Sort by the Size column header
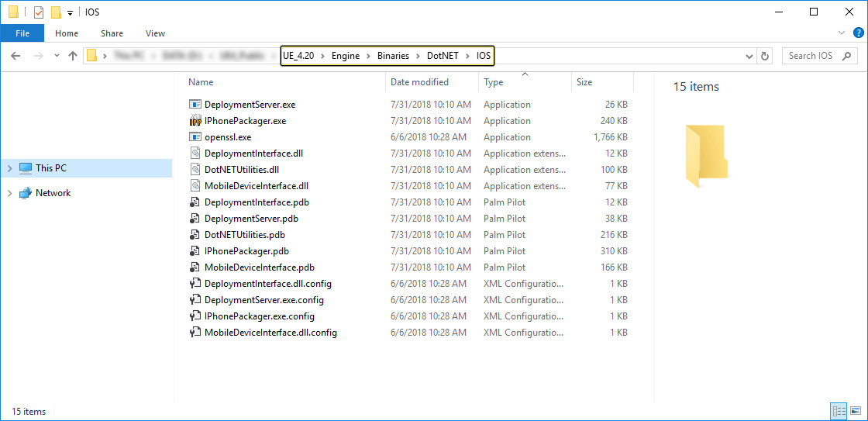The width and height of the screenshot is (868, 421). [584, 82]
